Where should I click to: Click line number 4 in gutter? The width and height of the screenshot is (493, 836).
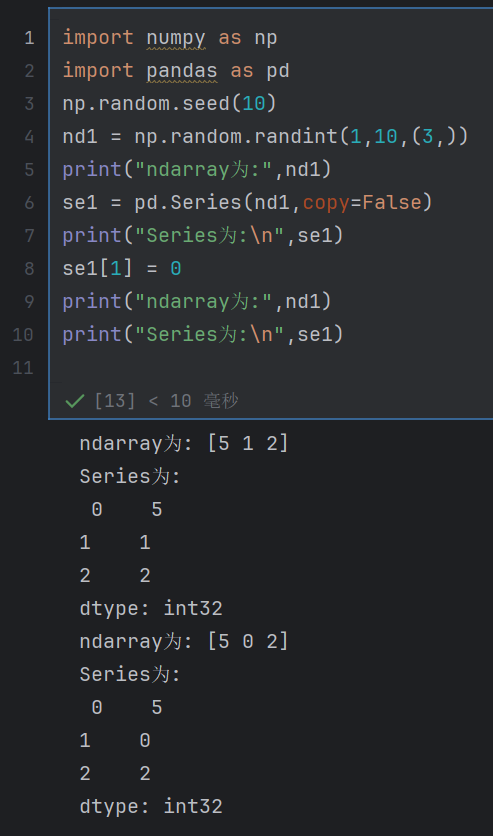[x=29, y=137]
